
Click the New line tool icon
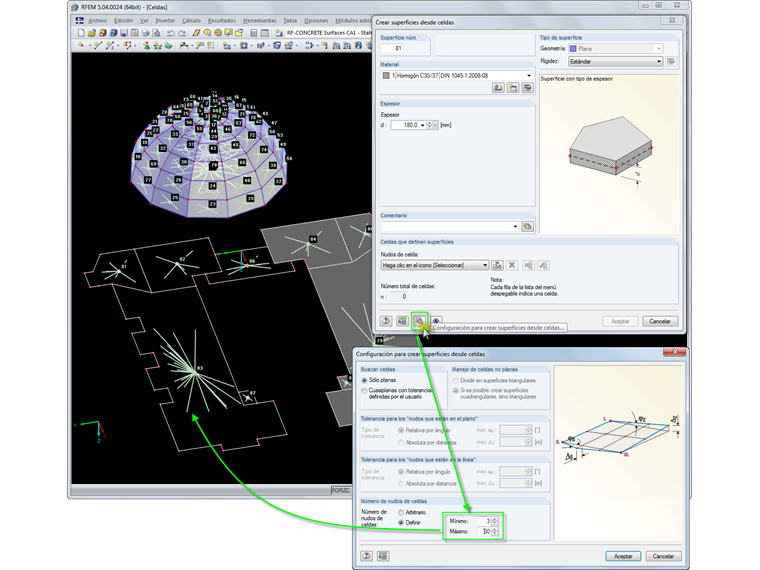tap(98, 46)
